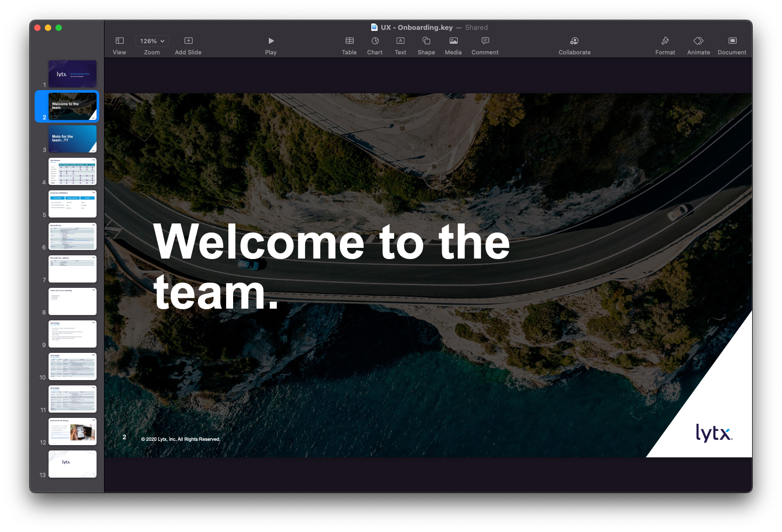782x532 pixels.
Task: Select slide 12 thumbnail with phone photo
Action: pyautogui.click(x=73, y=431)
